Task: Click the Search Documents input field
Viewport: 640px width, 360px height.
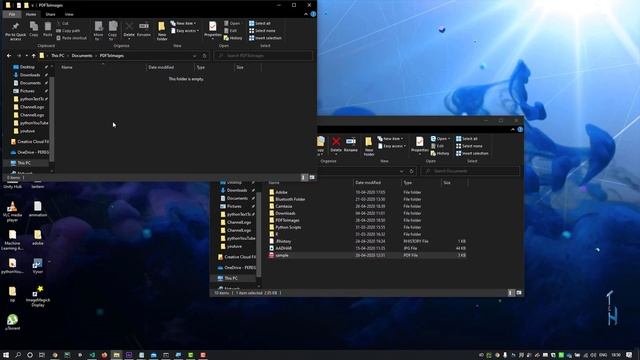Action: point(471,171)
